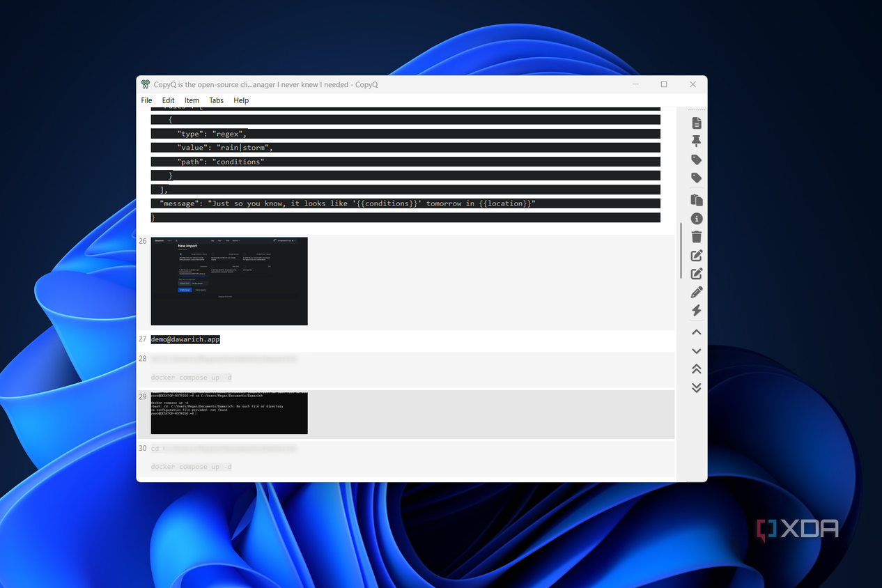
Task: Move item up with single up chevron
Action: point(696,332)
